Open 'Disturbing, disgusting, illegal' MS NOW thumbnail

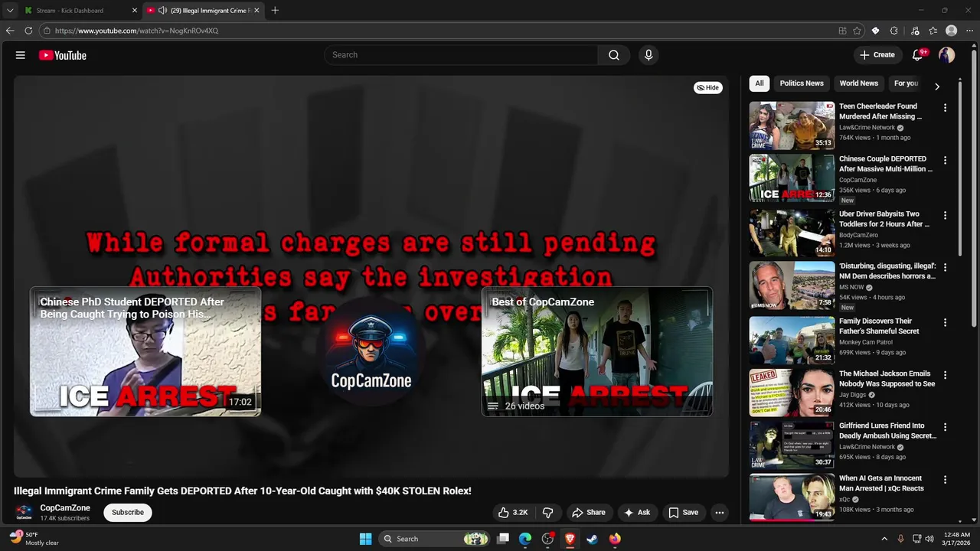(x=792, y=285)
